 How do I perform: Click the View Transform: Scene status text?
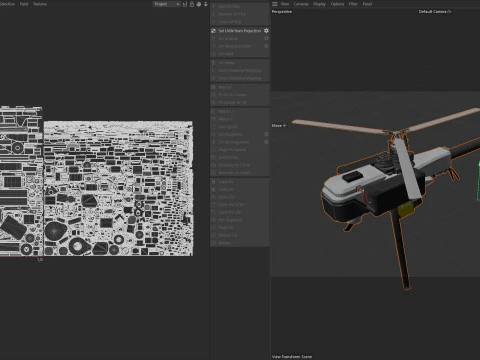[292, 357]
